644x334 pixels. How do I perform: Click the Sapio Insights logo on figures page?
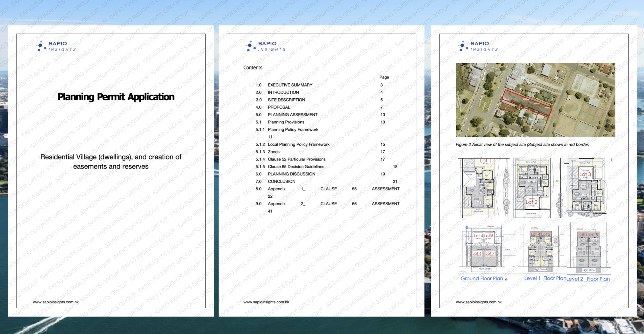coord(478,46)
